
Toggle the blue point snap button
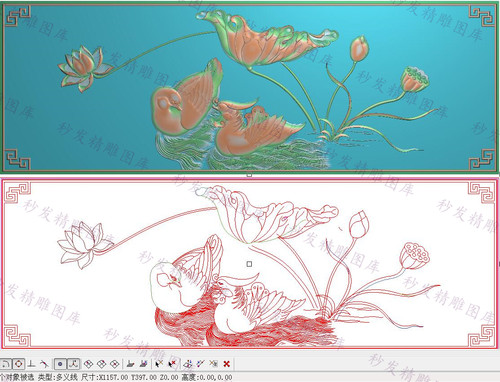point(60,364)
